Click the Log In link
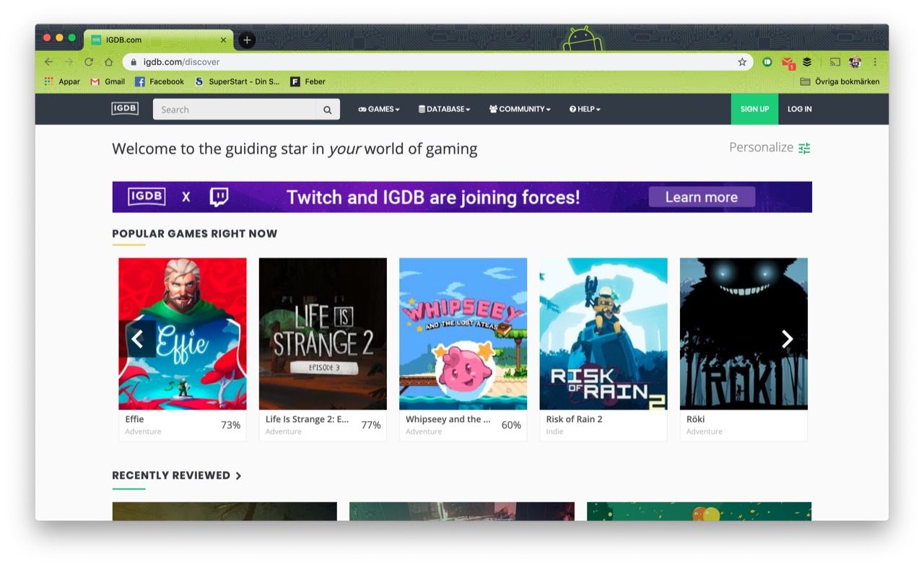Screen dimensions: 924x567 (x=799, y=109)
